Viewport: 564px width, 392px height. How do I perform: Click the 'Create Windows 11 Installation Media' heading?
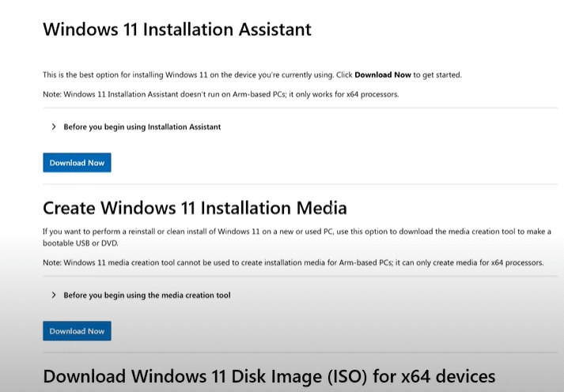(195, 209)
